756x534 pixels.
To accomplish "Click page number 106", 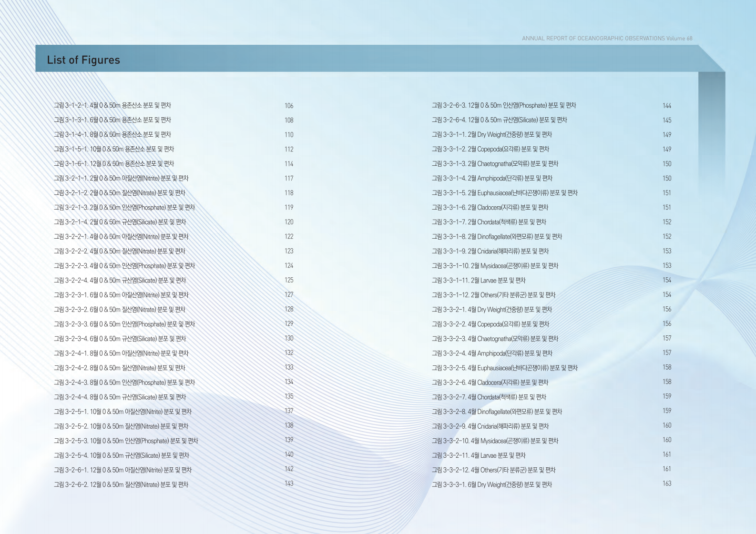I will click(x=289, y=106).
